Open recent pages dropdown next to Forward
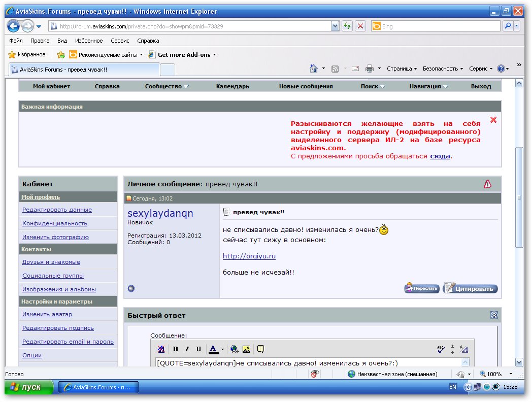Image resolution: width=532 pixels, height=402 pixels. [39, 26]
